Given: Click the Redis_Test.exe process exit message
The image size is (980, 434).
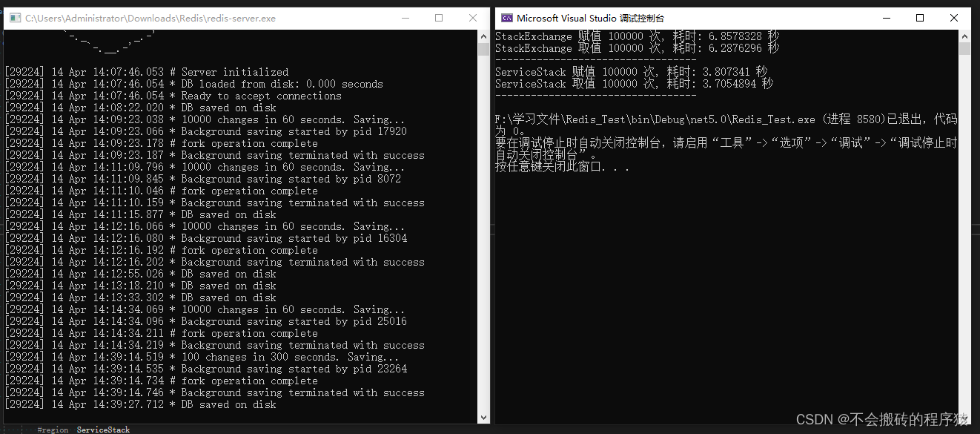Looking at the screenshot, I should point(726,125).
